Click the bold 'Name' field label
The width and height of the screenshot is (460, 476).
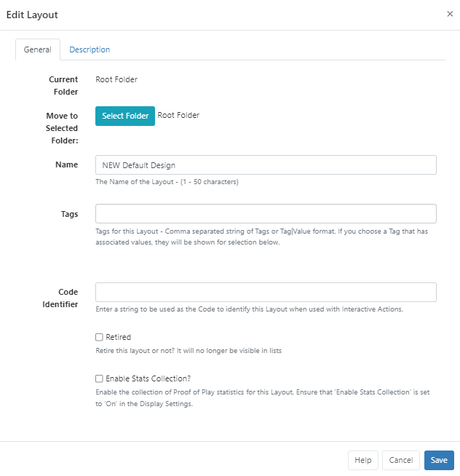[x=67, y=164]
